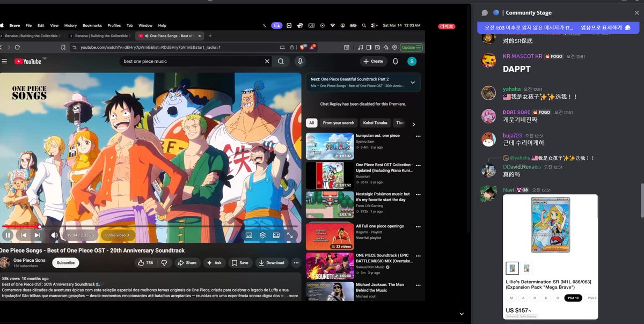Viewport: 644px width, 324px height.
Task: Reload the page in Brave
Action: click(x=18, y=47)
